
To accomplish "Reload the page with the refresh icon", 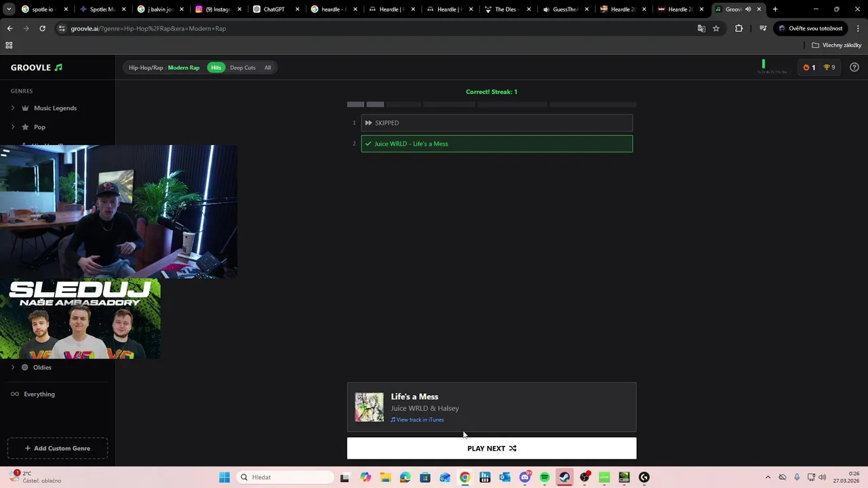I will pos(42,28).
